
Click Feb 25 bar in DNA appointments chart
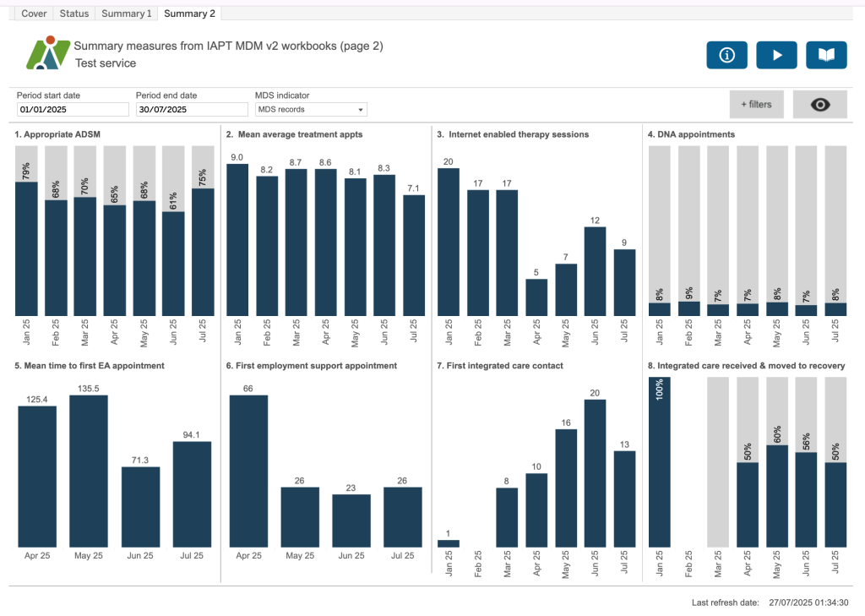689,308
